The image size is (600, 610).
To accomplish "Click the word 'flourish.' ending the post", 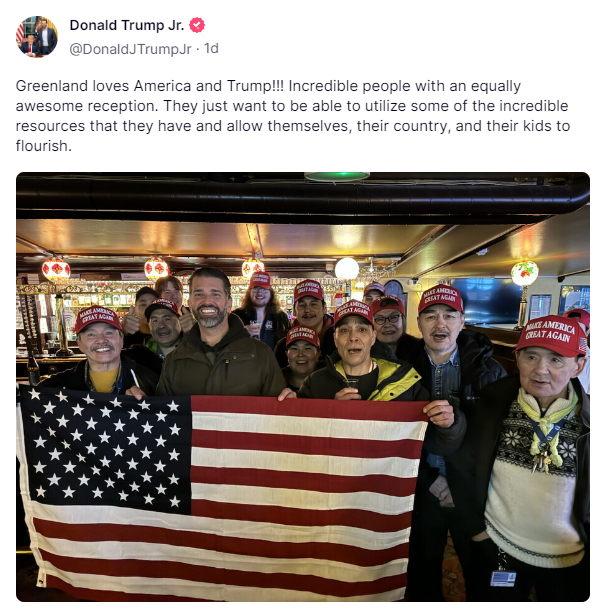I will [x=44, y=146].
